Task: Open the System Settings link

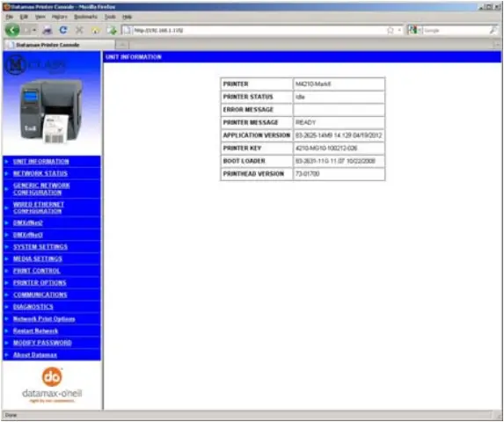Action: pos(40,247)
